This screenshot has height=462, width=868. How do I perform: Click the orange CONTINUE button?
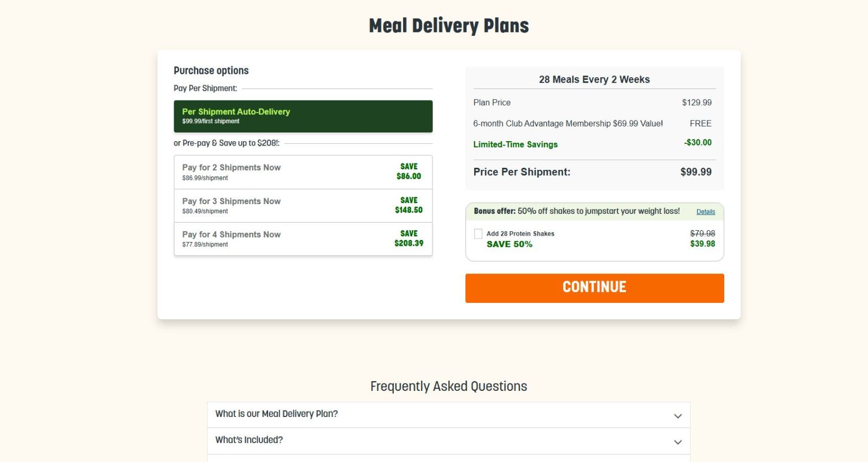coord(595,288)
